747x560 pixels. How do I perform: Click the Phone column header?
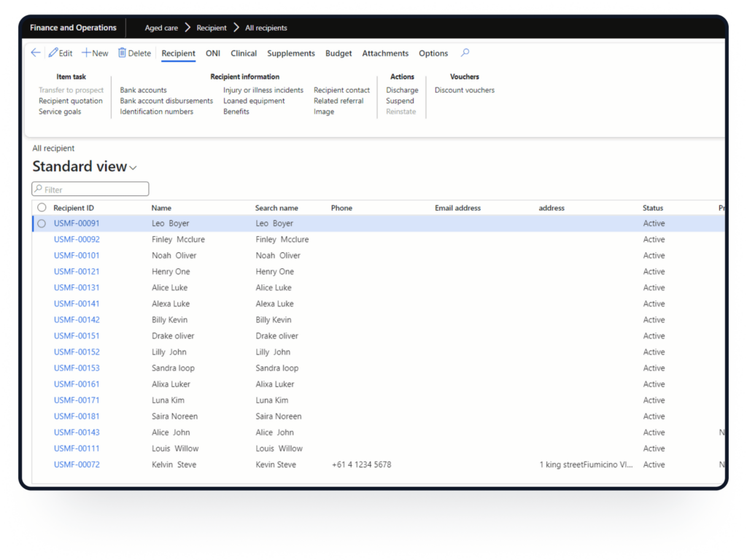[x=341, y=208]
